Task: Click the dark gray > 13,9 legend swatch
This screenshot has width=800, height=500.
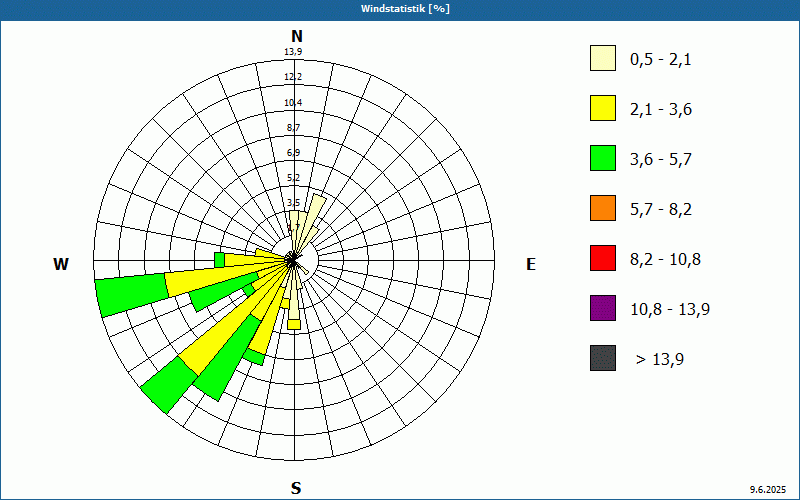Action: click(603, 358)
